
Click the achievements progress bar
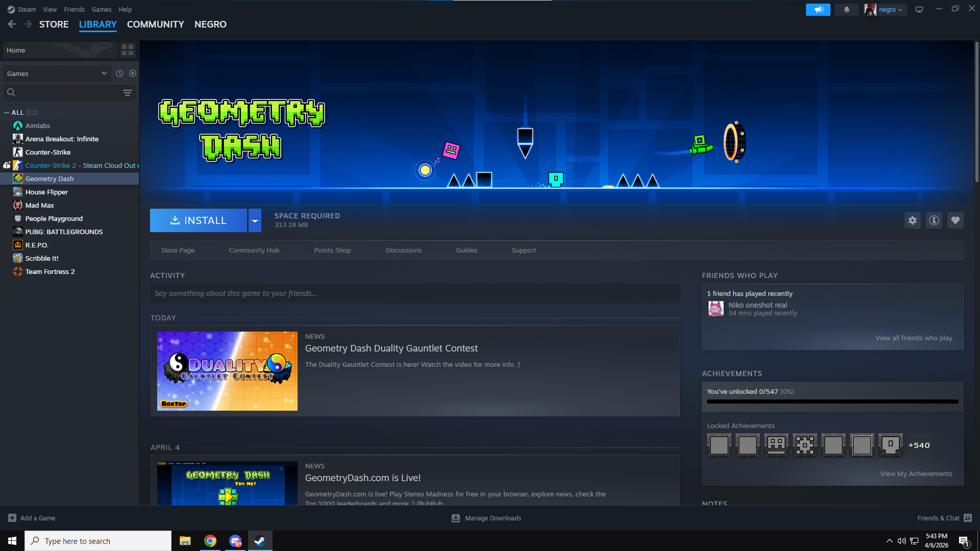pos(832,402)
